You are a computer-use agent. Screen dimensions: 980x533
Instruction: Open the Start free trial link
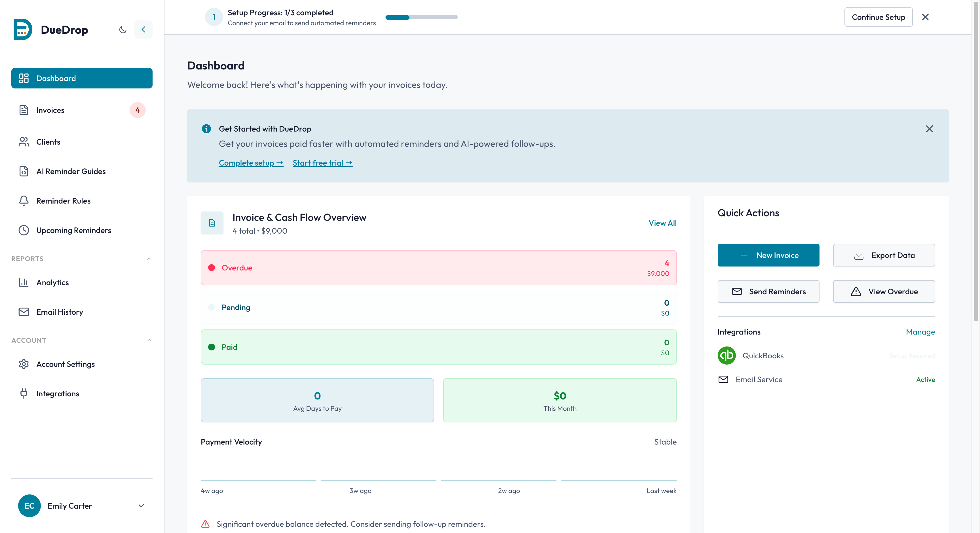(322, 163)
